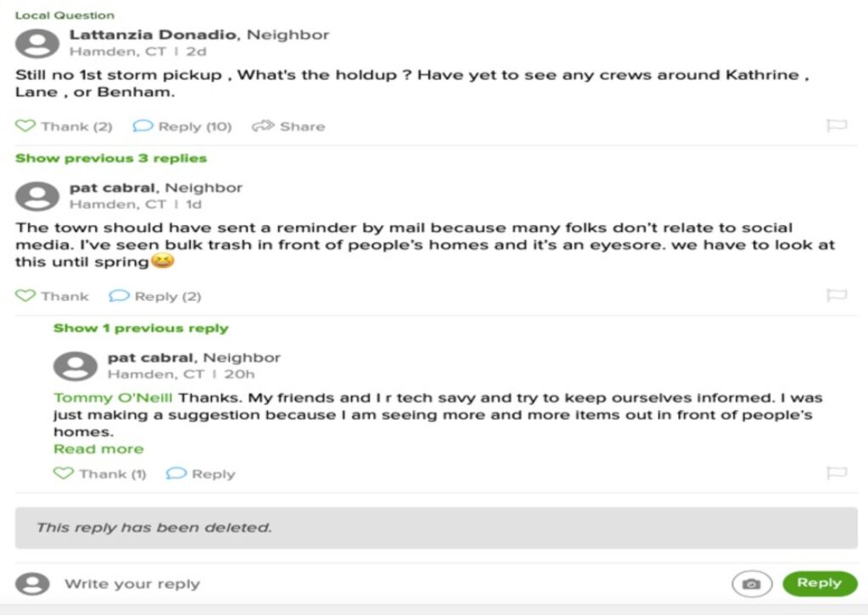Screen dimensions: 868x615
Task: Expand Show 1 previous reply
Action: click(x=141, y=328)
